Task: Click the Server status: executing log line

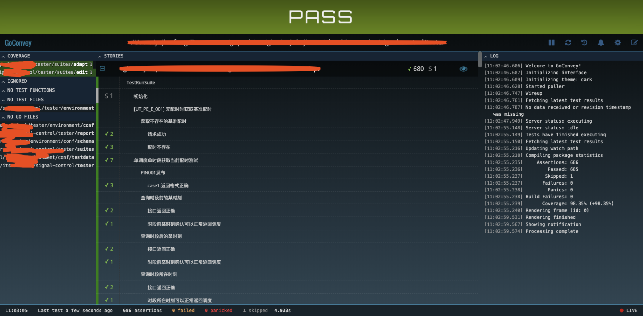Action: pyautogui.click(x=538, y=121)
